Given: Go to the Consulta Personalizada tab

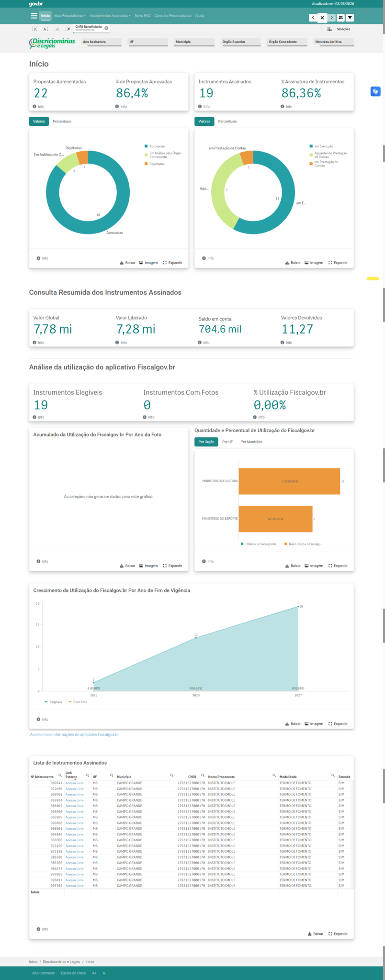Looking at the screenshot, I should [173, 16].
